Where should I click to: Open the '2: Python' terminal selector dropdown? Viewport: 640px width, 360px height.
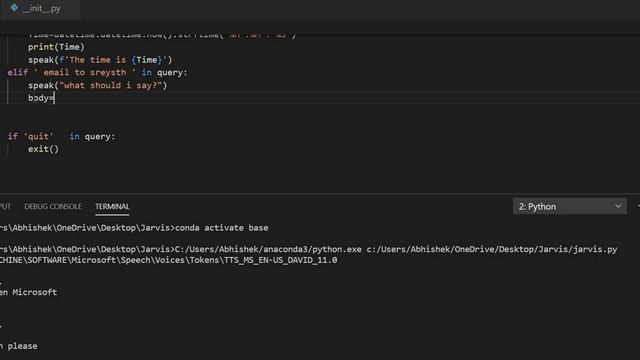point(570,207)
